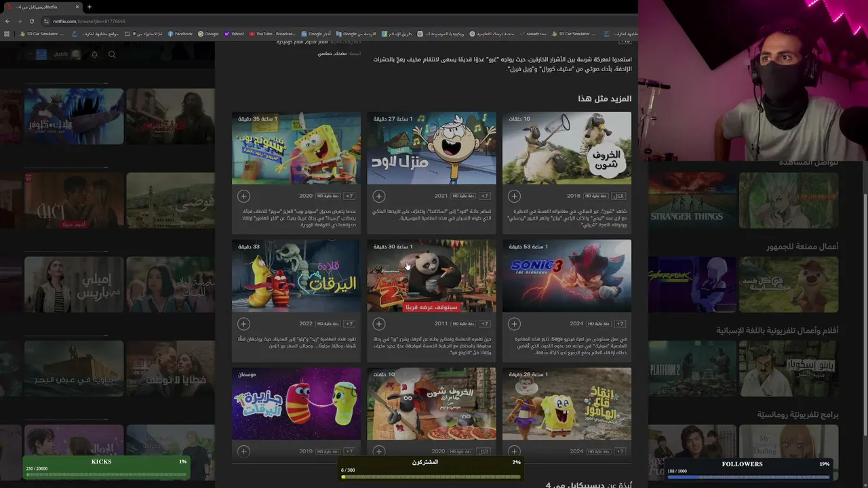This screenshot has width=868, height=488.
Task: Add the 2022 Larva Pendant title to My List
Action: (x=243, y=324)
